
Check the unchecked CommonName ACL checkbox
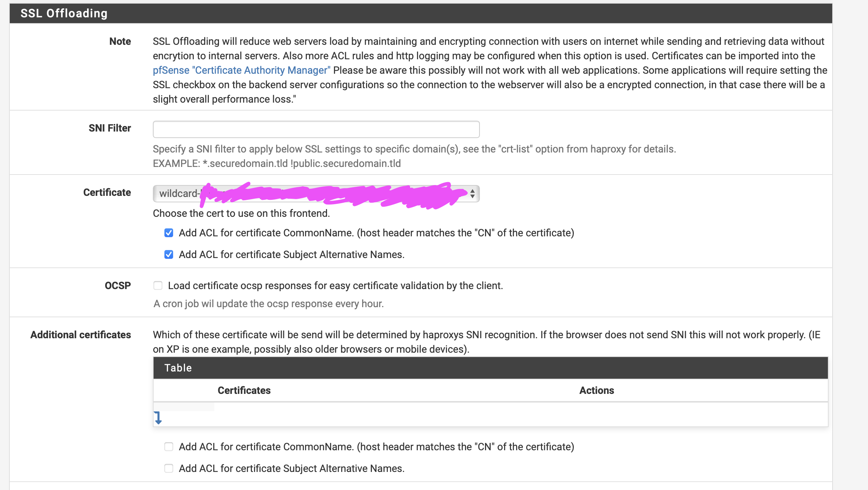pos(169,447)
